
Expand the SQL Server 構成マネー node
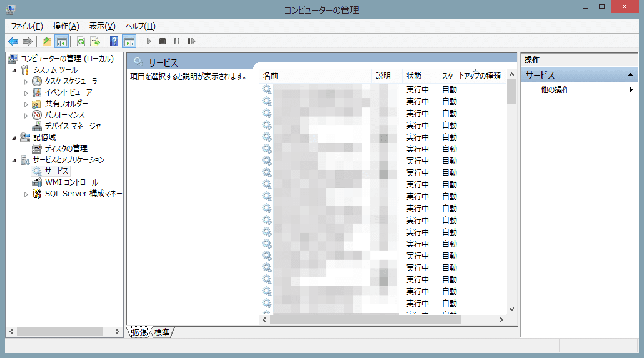click(x=26, y=194)
